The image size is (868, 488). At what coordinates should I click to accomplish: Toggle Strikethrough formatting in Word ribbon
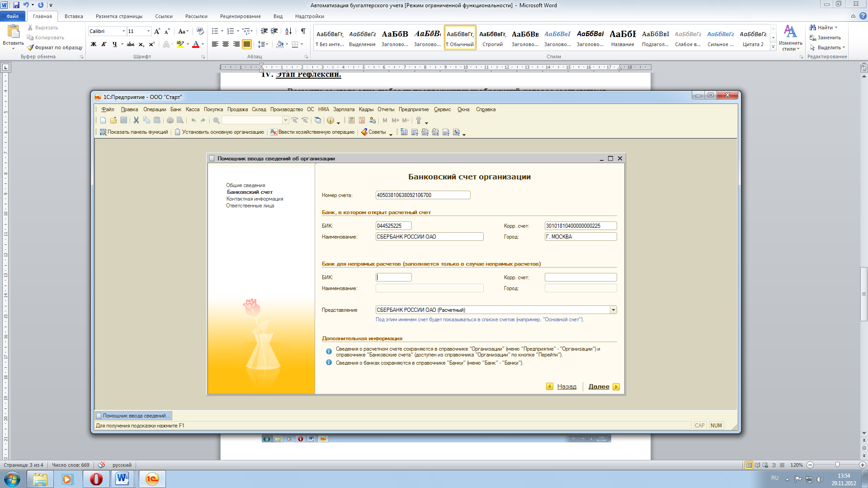click(x=131, y=44)
